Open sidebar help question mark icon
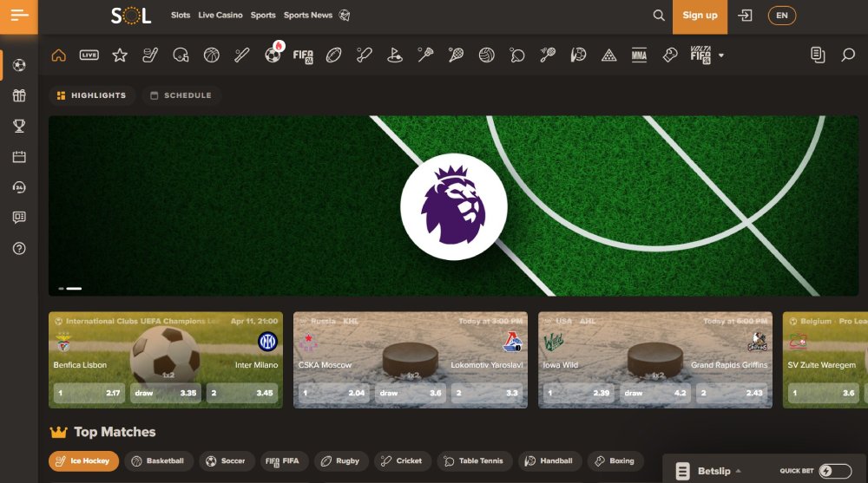This screenshot has width=868, height=483. (x=19, y=248)
